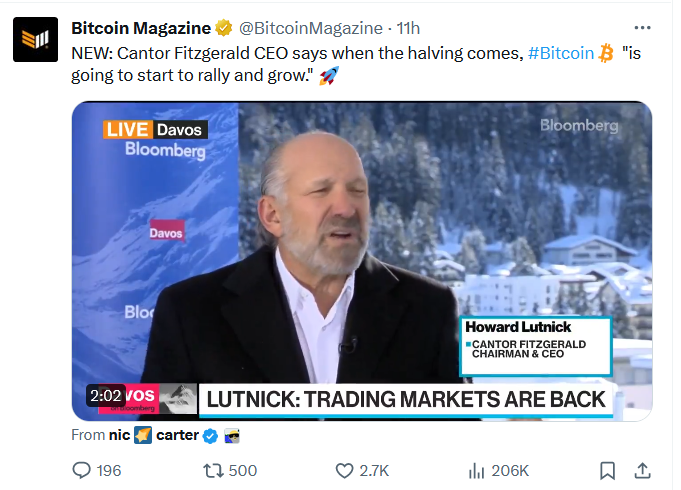
Task: Click the Bitcoin Magazine display name
Action: coord(140,28)
